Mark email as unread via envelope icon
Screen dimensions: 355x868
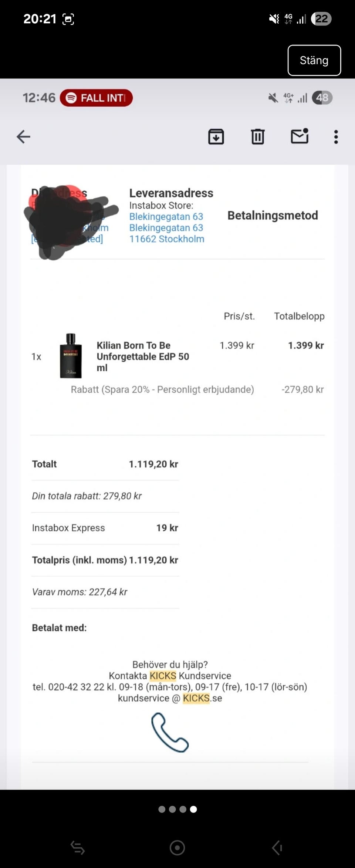point(300,136)
